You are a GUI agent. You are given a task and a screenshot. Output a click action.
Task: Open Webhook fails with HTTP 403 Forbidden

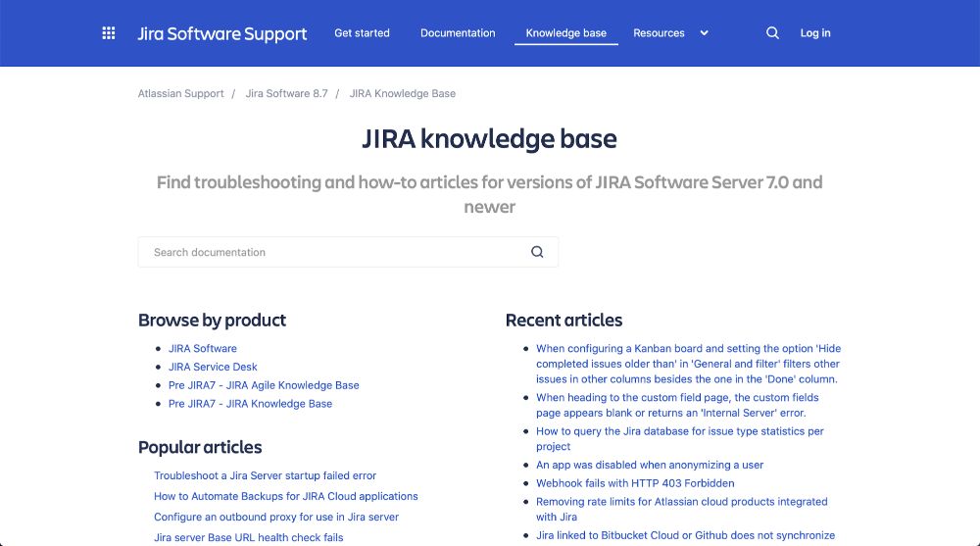[635, 483]
